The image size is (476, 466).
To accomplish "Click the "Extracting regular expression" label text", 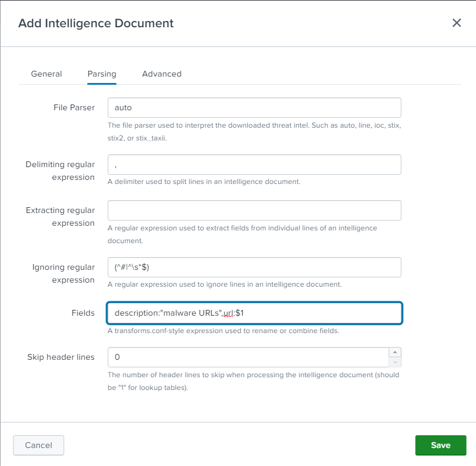I will pyautogui.click(x=60, y=216).
